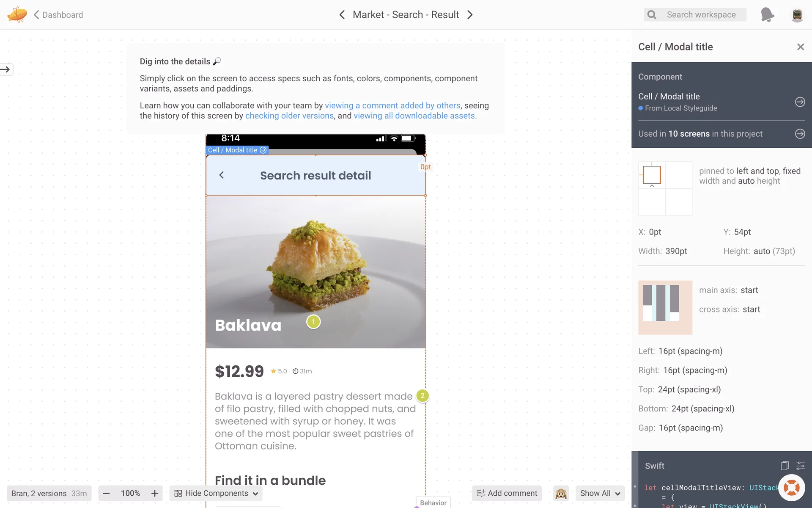Open the help lifebuoy button

[x=791, y=488]
